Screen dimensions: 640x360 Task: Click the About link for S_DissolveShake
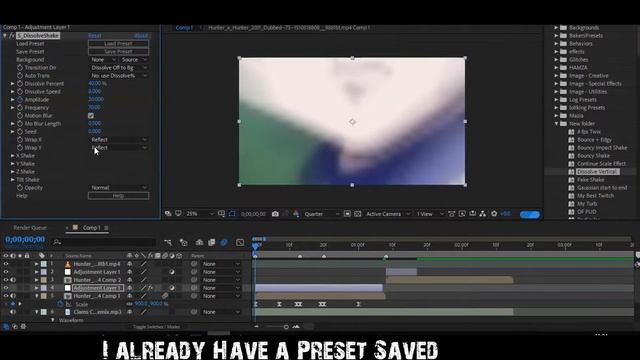[141, 36]
